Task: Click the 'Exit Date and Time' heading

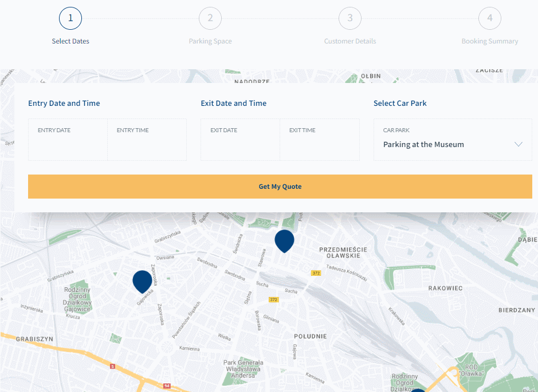Action: tap(233, 103)
